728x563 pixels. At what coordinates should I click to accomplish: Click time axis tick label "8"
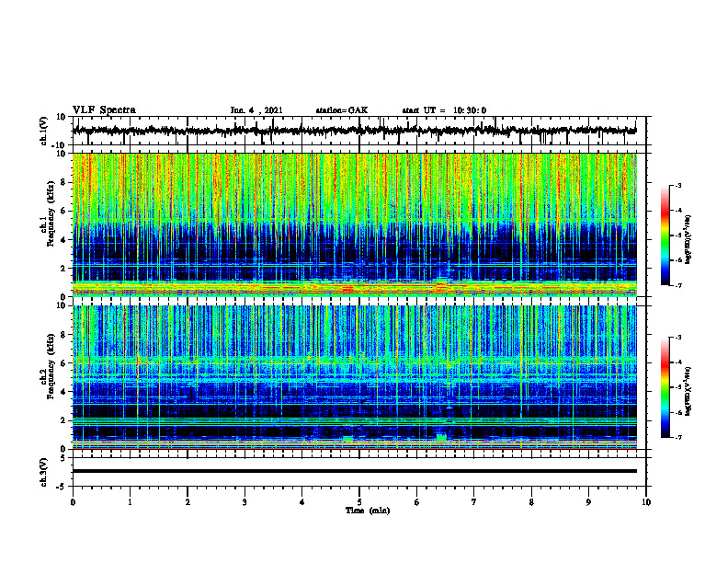[531, 502]
